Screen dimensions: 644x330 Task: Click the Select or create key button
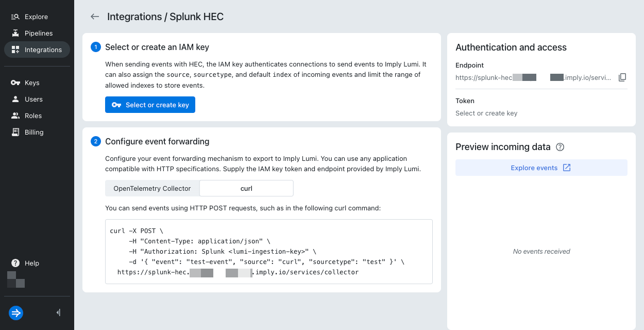150,105
